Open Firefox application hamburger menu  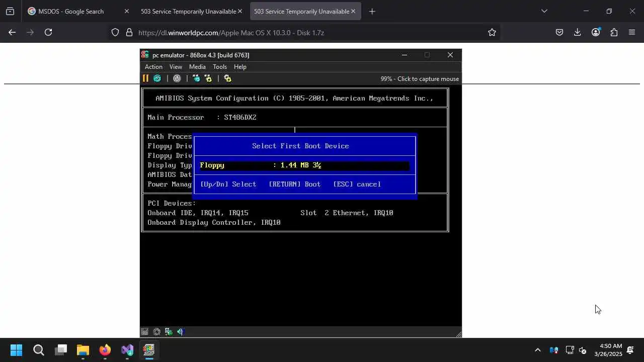tap(632, 32)
